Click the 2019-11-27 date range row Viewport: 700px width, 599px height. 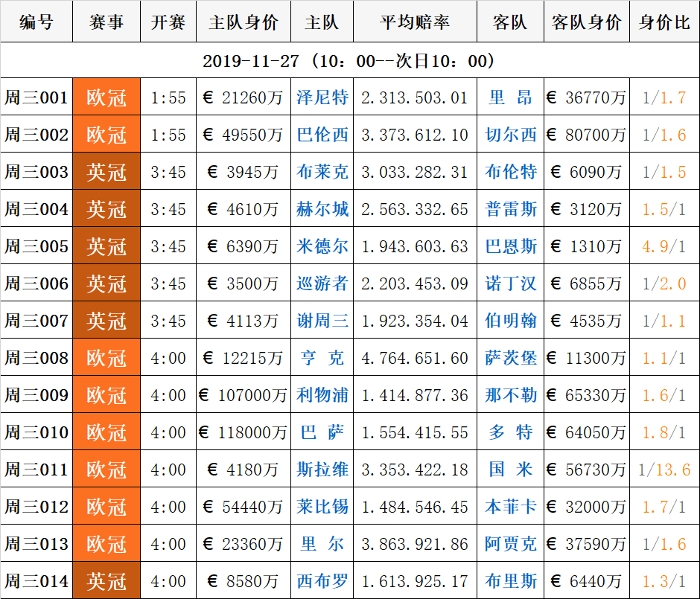[350, 60]
